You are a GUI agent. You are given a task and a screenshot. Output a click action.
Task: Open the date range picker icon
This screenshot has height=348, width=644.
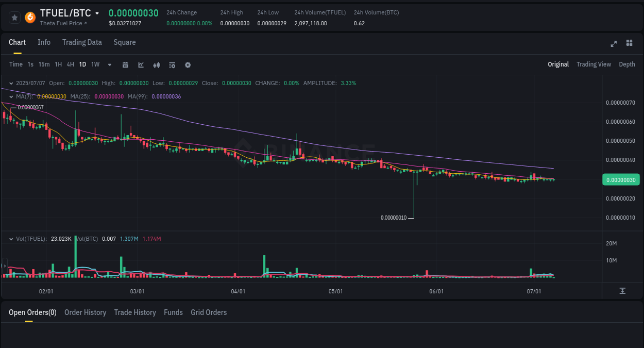tap(125, 64)
